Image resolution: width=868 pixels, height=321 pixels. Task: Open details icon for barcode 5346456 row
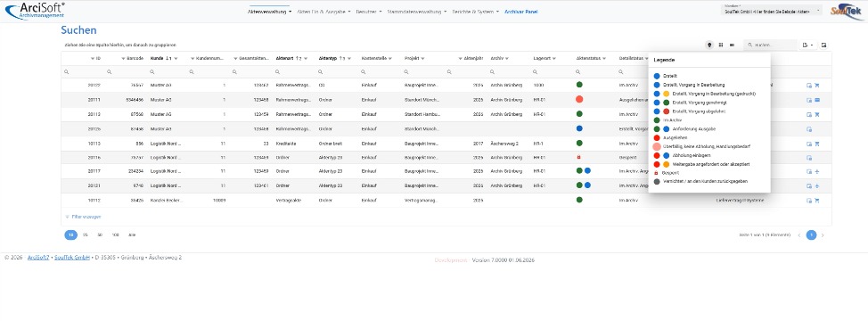[x=809, y=100]
